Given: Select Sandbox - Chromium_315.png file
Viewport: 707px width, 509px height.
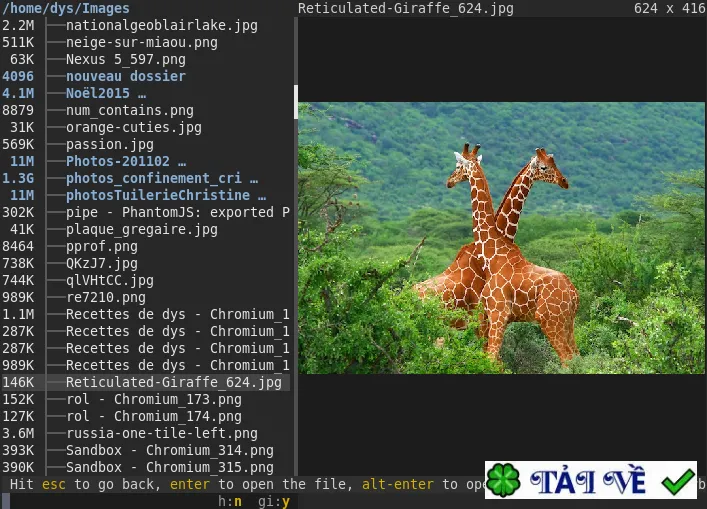Looking at the screenshot, I should point(170,468).
